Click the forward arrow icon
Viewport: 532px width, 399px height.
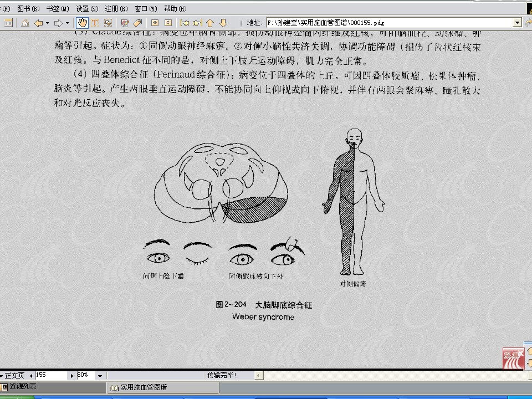tap(58, 23)
